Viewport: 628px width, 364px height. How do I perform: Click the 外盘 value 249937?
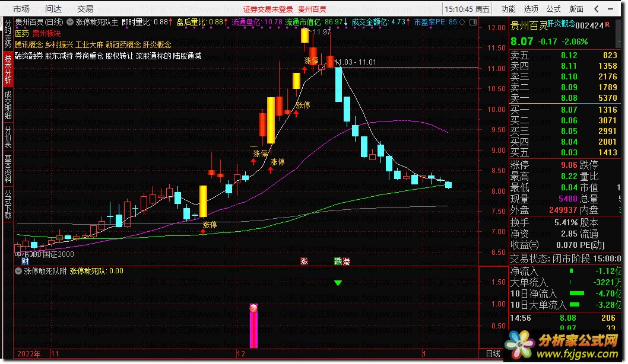click(563, 210)
